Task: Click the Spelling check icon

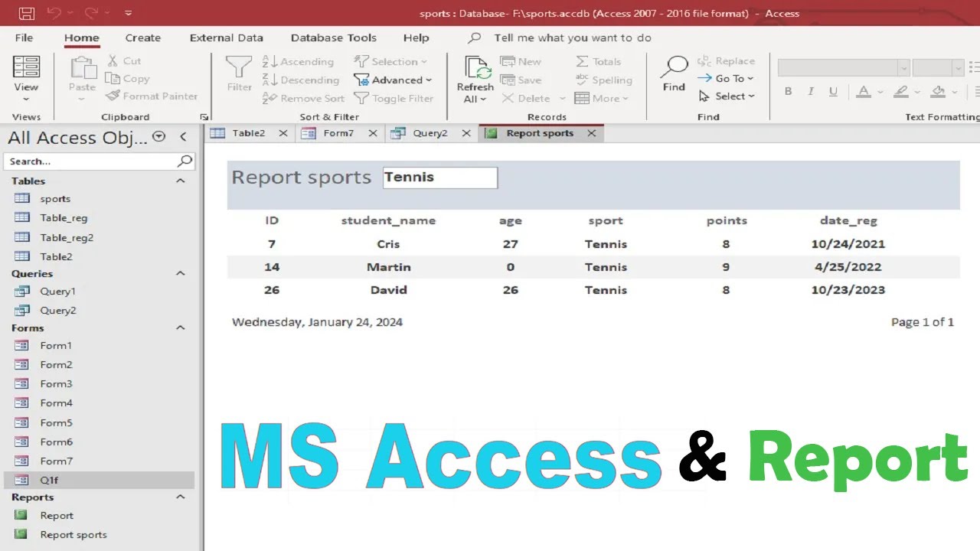Action: pyautogui.click(x=583, y=80)
